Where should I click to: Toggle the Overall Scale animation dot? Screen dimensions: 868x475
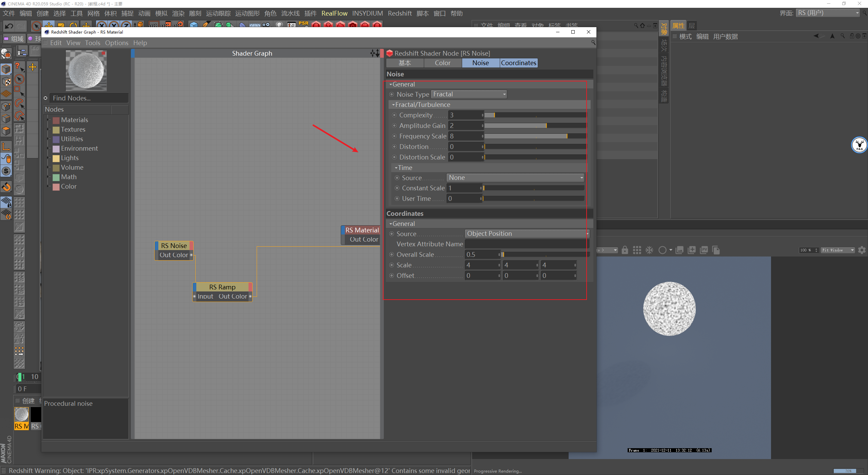point(392,254)
